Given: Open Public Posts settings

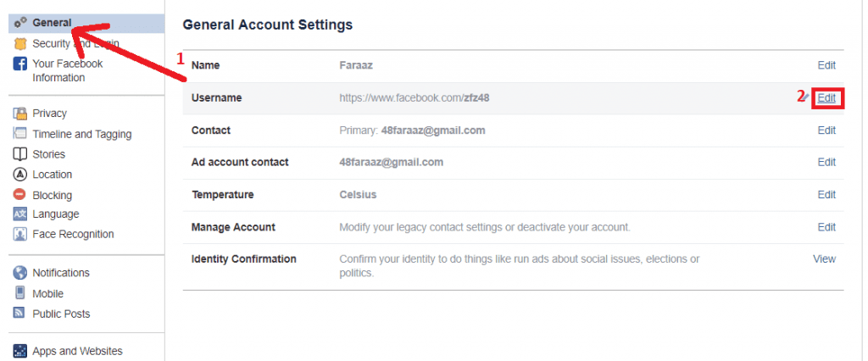Looking at the screenshot, I should click(61, 314).
